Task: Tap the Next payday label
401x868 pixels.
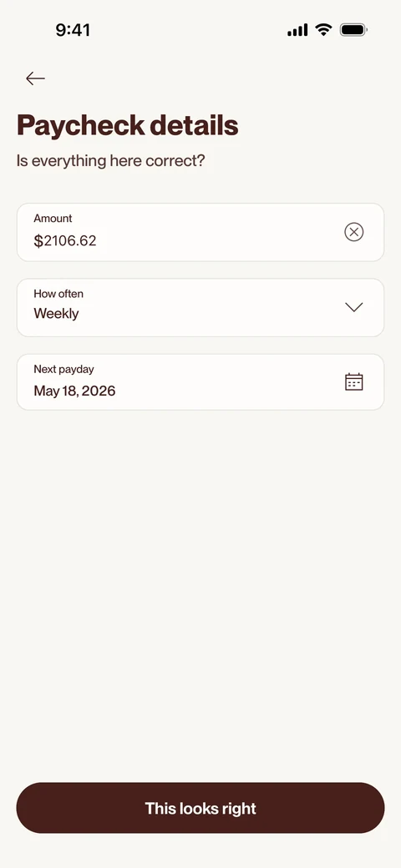Action: coord(63,369)
